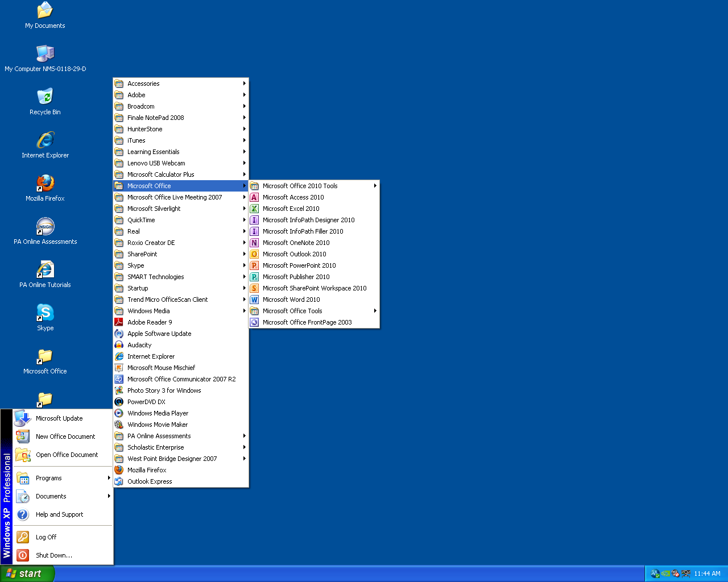Click Microsoft Mouse Mischief icon
This screenshot has width=728, height=582.
coord(119,368)
